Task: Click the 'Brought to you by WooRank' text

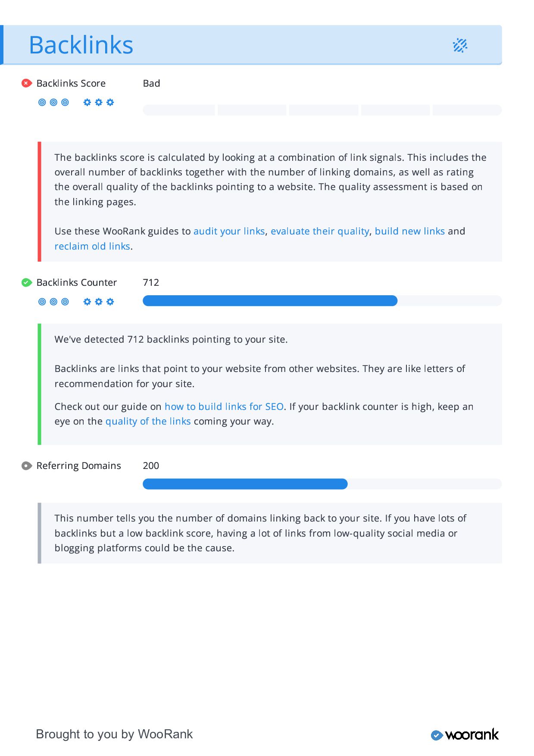Action: 114,734
